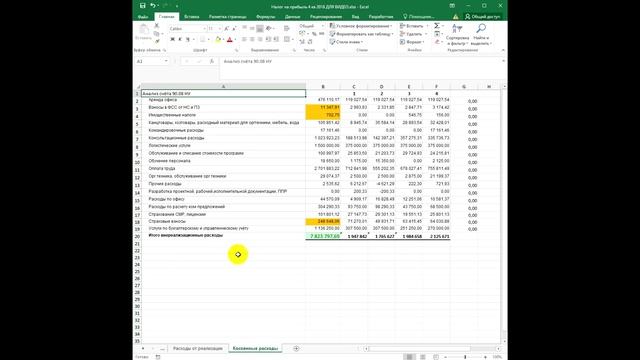Click Общий доступ share button
Image resolution: width=640 pixels, height=360 pixels.
pos(483,17)
